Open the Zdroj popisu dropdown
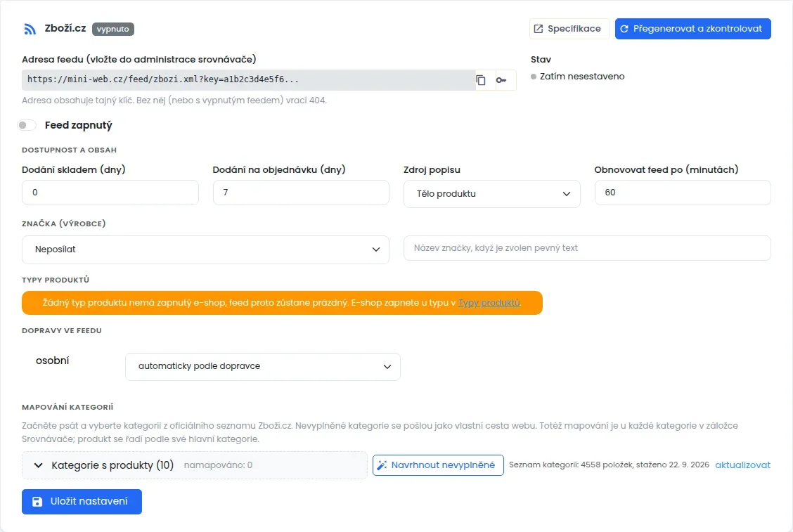The width and height of the screenshot is (793, 532). click(491, 194)
